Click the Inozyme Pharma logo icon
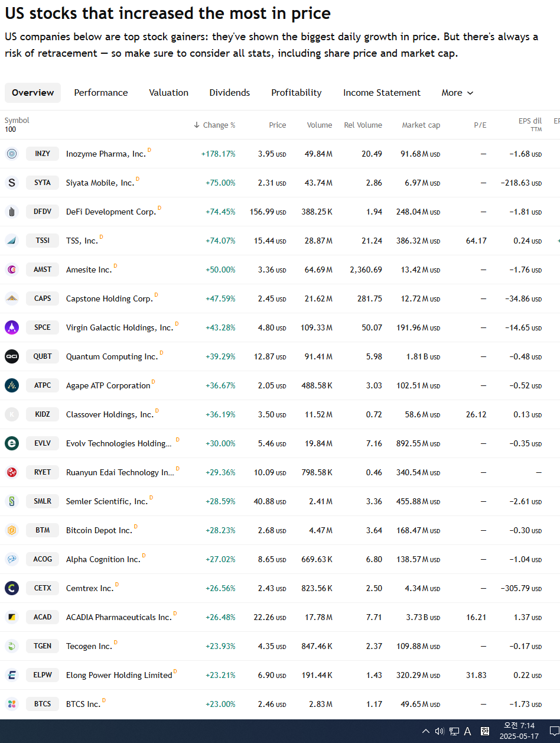The image size is (560, 743). 12,154
